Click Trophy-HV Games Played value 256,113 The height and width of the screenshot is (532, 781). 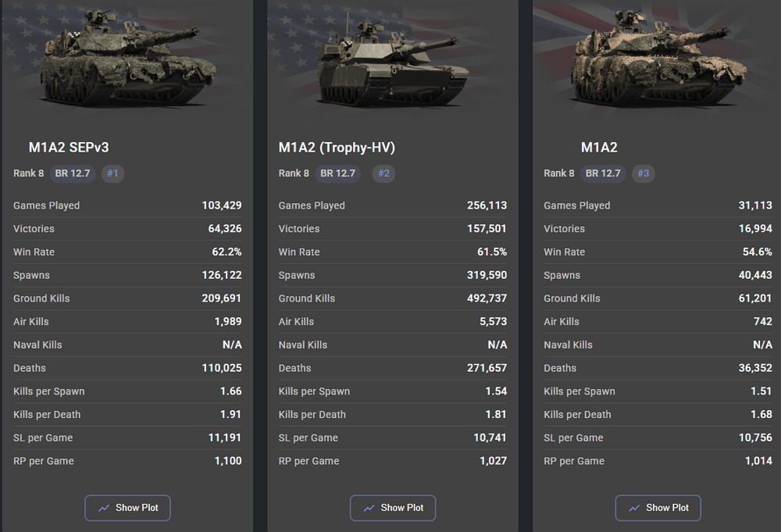(x=487, y=205)
